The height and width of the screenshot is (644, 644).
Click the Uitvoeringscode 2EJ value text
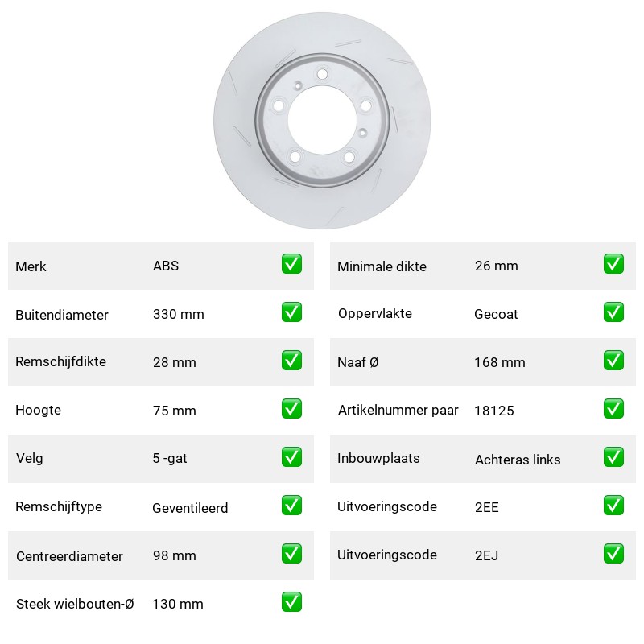tap(487, 555)
